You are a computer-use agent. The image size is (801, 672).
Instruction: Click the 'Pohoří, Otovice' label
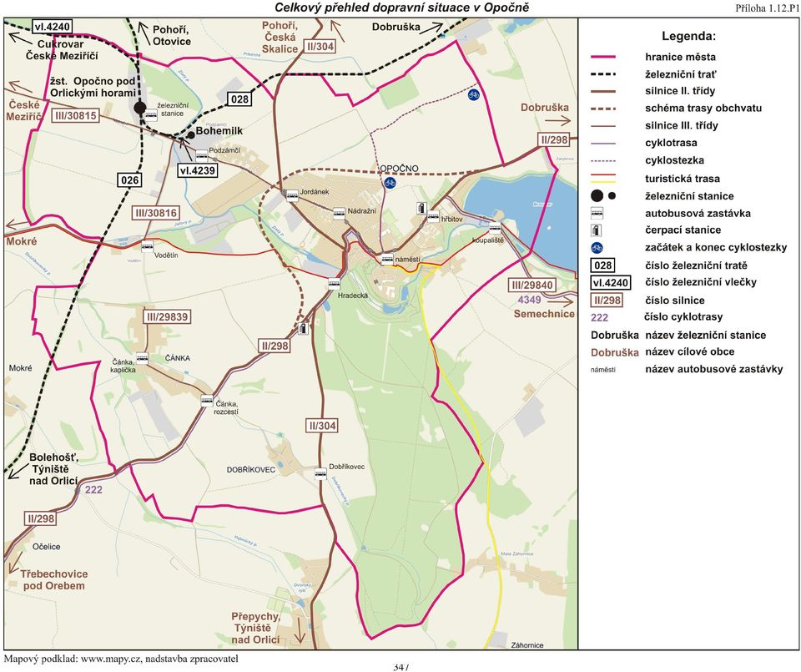pos(172,36)
